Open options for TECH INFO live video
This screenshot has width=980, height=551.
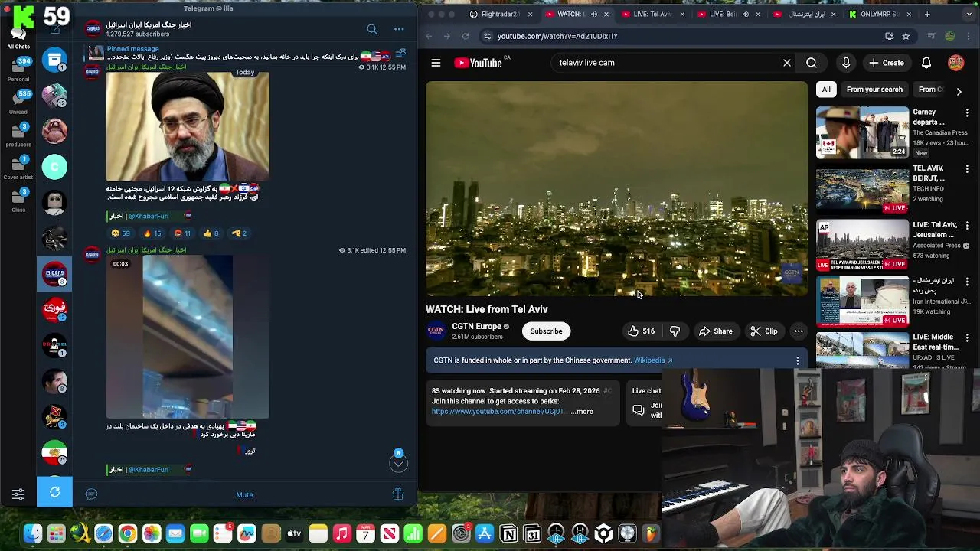point(967,169)
